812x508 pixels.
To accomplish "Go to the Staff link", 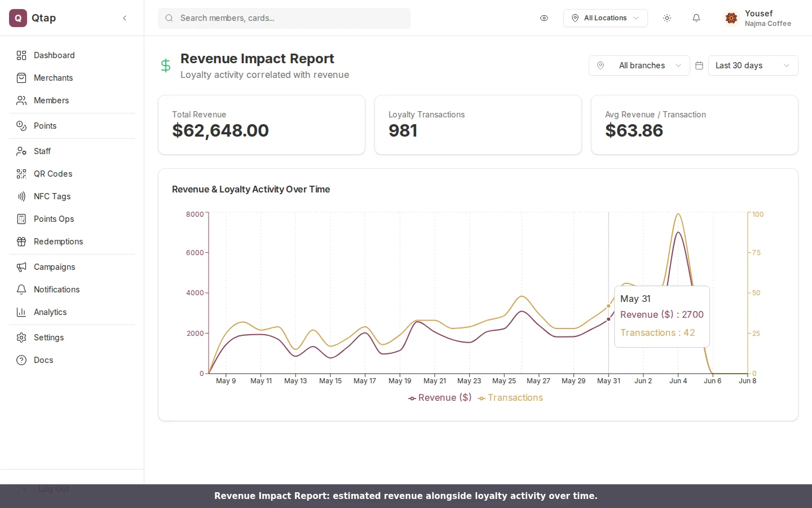I will pos(72,151).
